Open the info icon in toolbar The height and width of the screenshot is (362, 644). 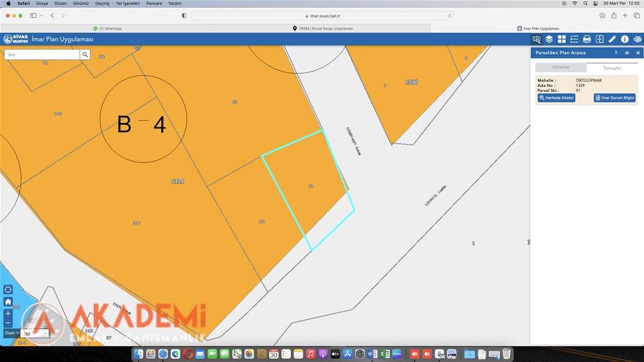(625, 39)
